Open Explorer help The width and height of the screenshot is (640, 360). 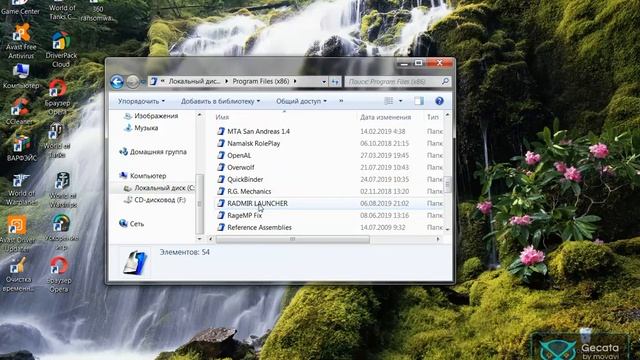point(439,101)
